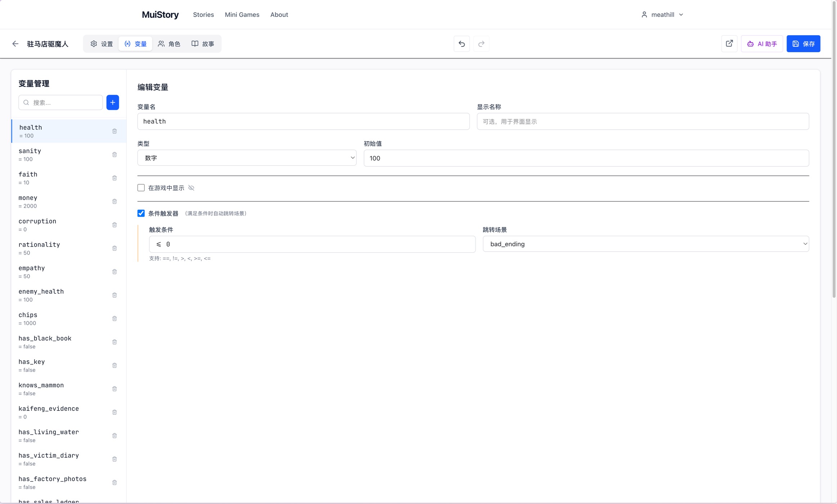The width and height of the screenshot is (837, 504).
Task: Expand the 跳转场景 bad_ending dropdown
Action: (x=646, y=244)
